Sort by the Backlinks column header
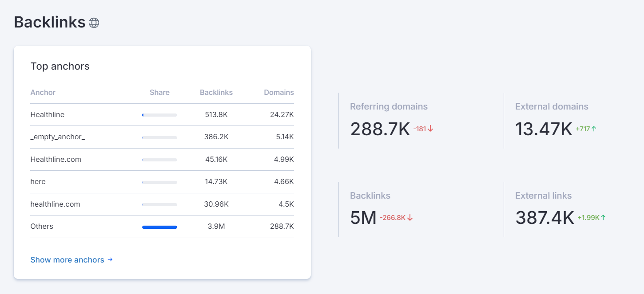Screen dimensions: 644x294 point(216,92)
